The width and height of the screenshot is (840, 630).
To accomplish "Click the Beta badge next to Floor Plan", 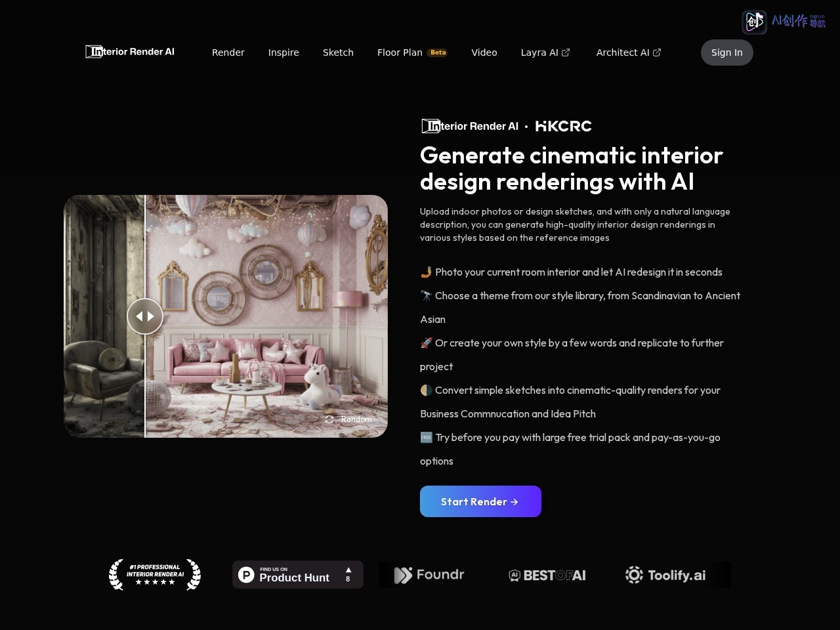I will tap(438, 52).
